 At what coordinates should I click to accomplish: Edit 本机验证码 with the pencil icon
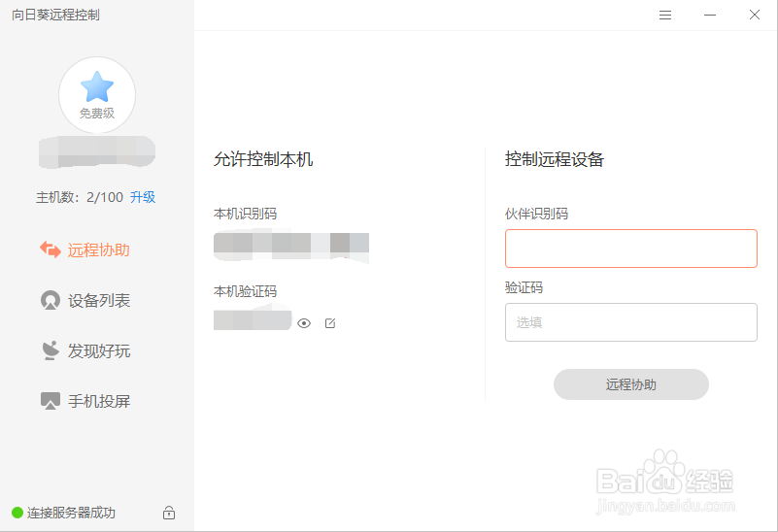click(330, 323)
